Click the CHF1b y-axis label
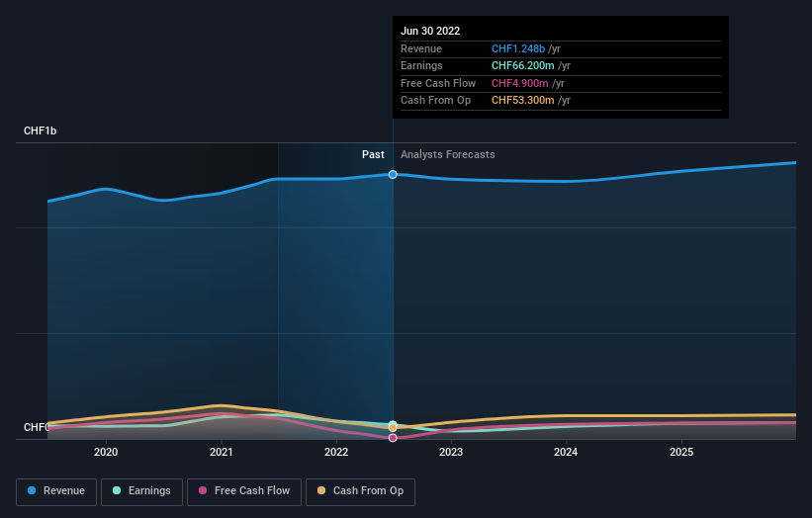 pos(40,130)
